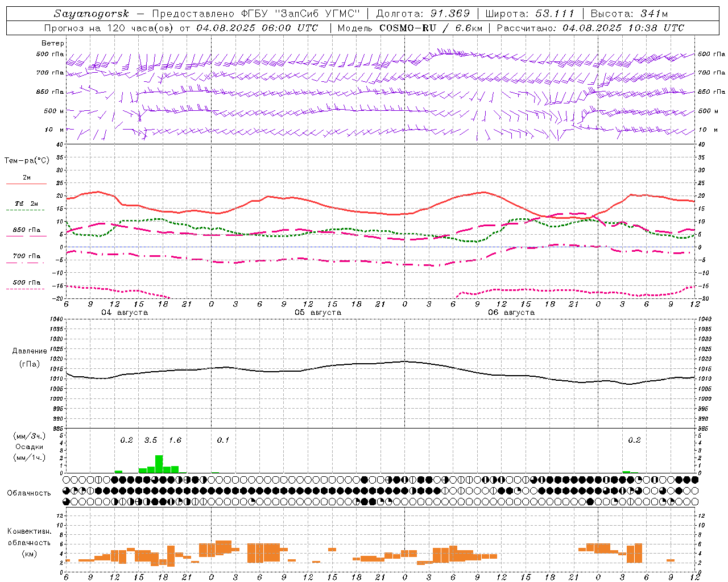This screenshot has height=582, width=728.
Task: Click the Высота: 341м value
Action: [x=629, y=14]
